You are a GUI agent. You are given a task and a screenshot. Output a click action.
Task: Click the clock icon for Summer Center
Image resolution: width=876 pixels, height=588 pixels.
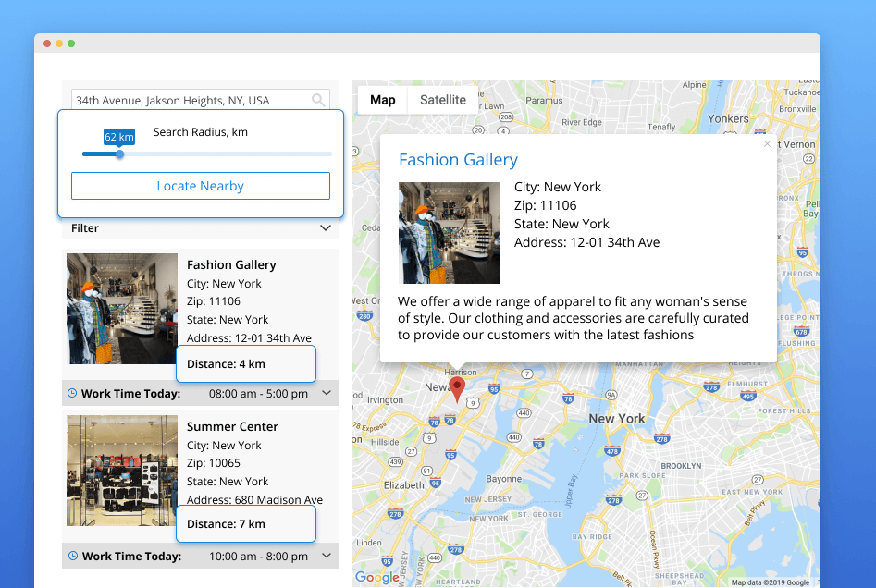(x=72, y=556)
